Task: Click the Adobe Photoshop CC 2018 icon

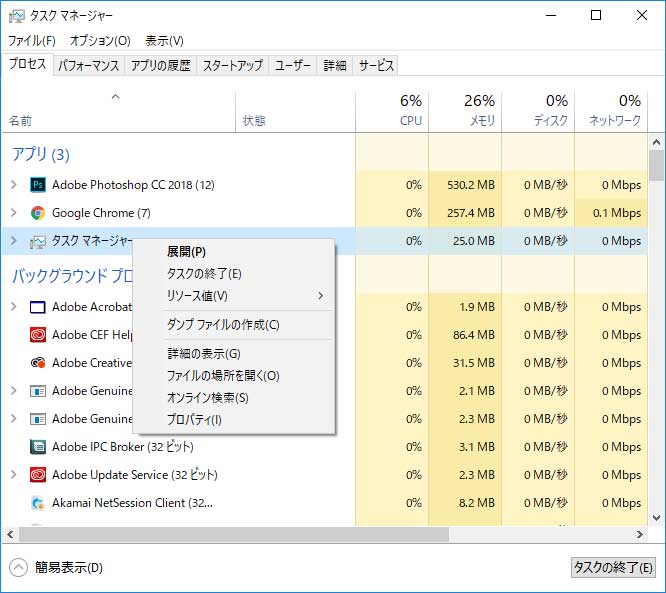Action: pyautogui.click(x=38, y=185)
